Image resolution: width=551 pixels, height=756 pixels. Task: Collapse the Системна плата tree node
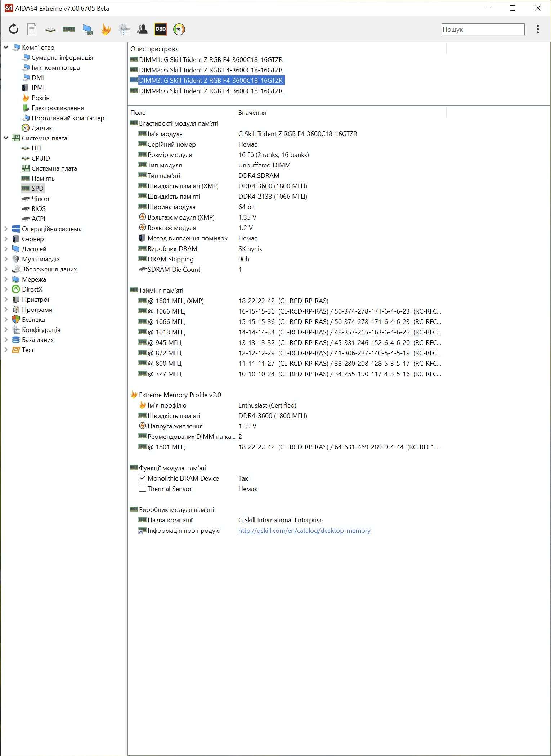pos(6,138)
